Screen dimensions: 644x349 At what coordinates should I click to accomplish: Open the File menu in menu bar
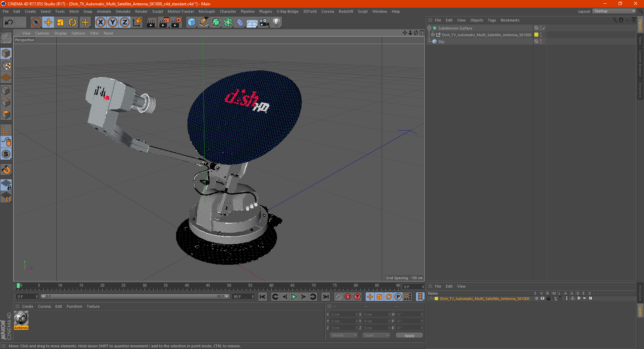(6, 11)
